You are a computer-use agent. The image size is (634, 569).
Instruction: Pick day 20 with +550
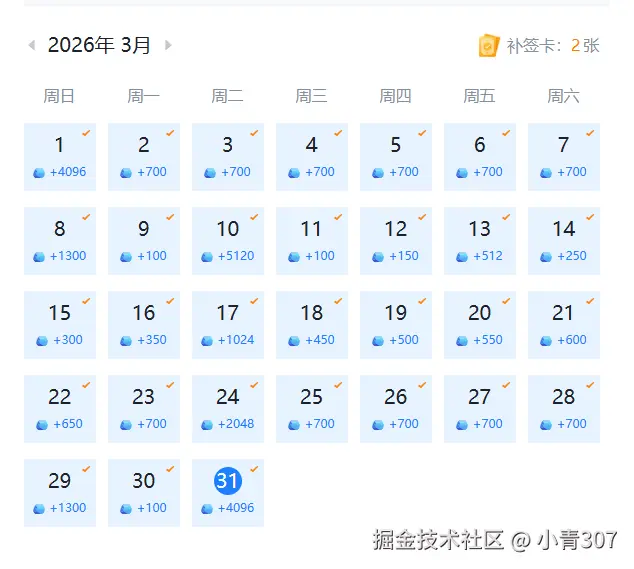point(480,325)
